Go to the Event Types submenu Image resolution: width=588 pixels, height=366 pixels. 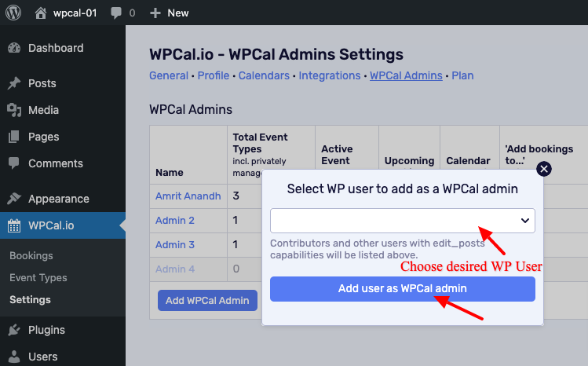click(x=38, y=278)
